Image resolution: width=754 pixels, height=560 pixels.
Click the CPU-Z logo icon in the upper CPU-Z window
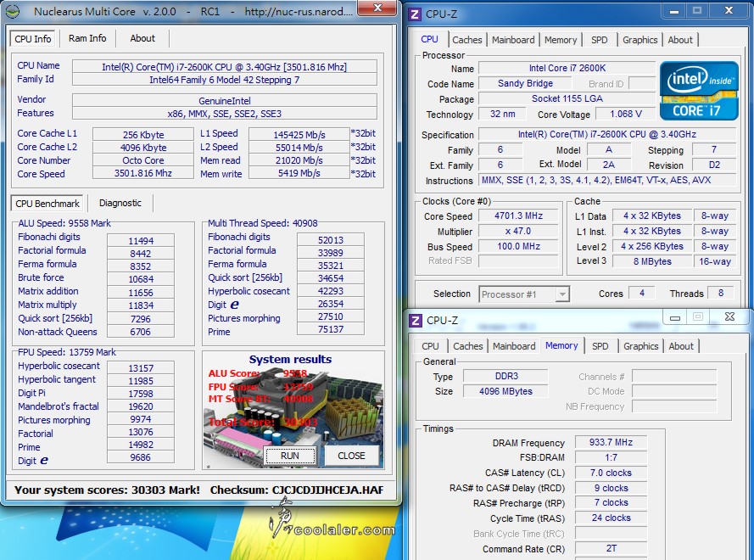tap(415, 14)
